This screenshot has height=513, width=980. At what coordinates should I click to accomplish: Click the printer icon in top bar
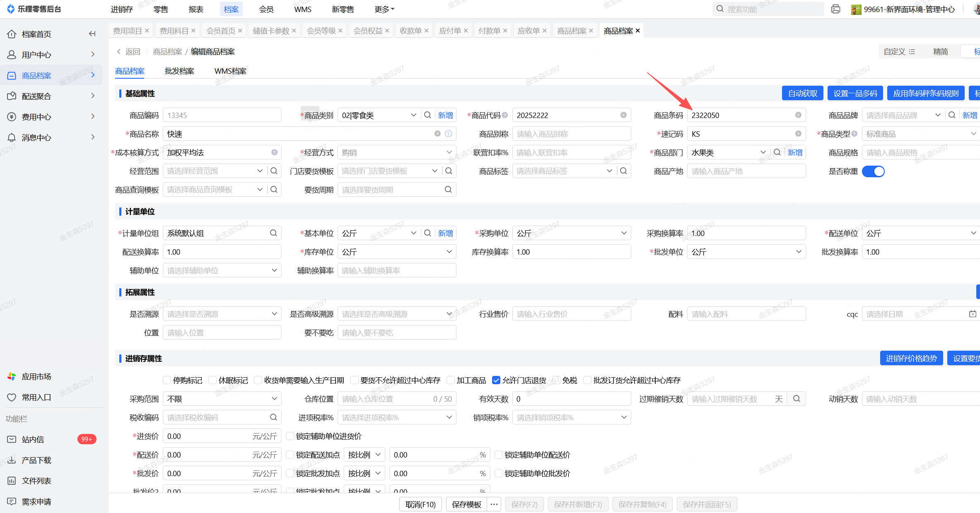click(x=835, y=9)
